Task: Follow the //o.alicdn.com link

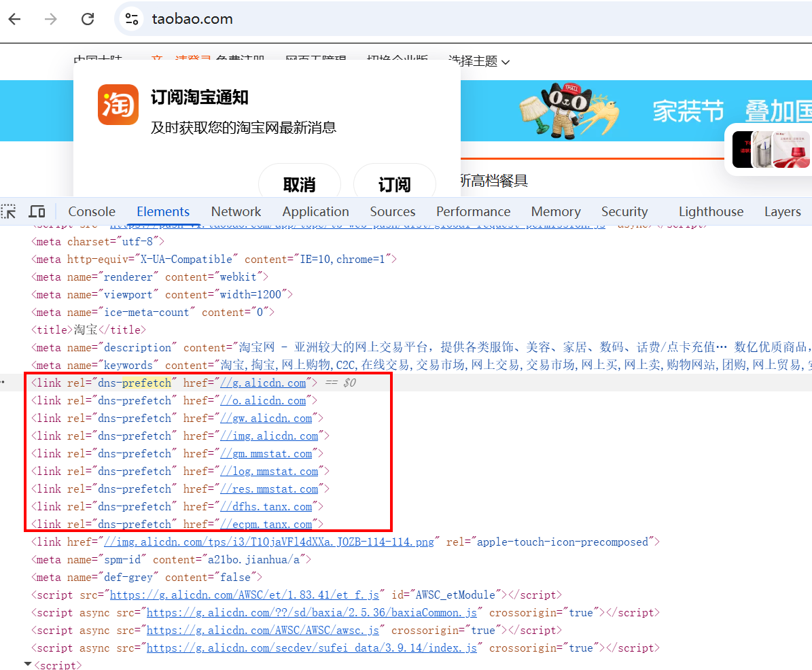Action: [x=263, y=400]
